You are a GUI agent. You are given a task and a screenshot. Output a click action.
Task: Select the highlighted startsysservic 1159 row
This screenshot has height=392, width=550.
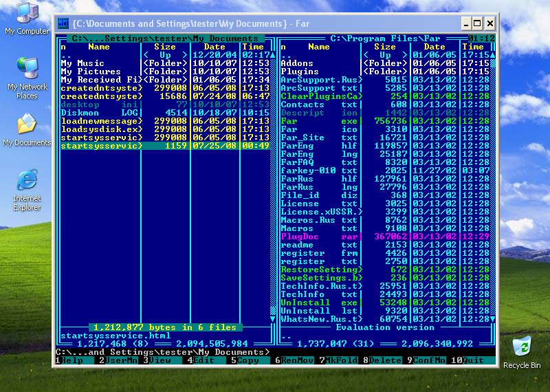[x=165, y=146]
